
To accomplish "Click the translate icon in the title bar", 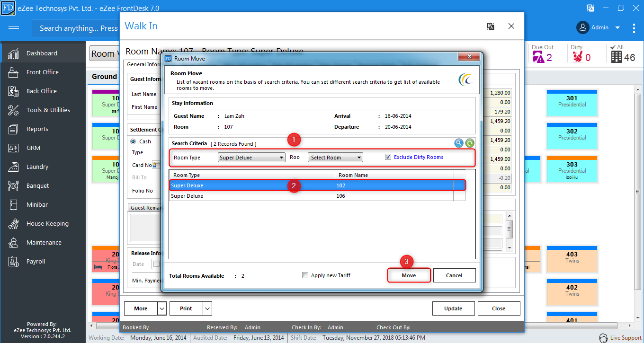I will 590,8.
